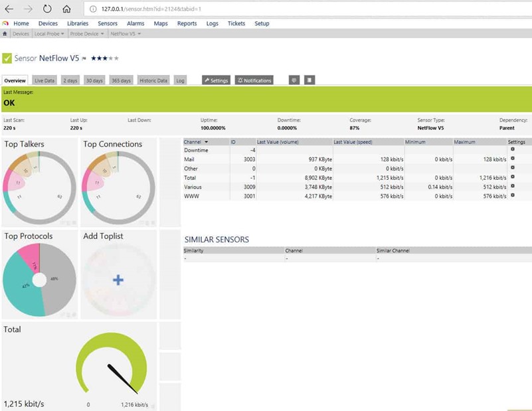Open settings gear for Mail channel
Image resolution: width=532 pixels, height=411 pixels.
512,159
